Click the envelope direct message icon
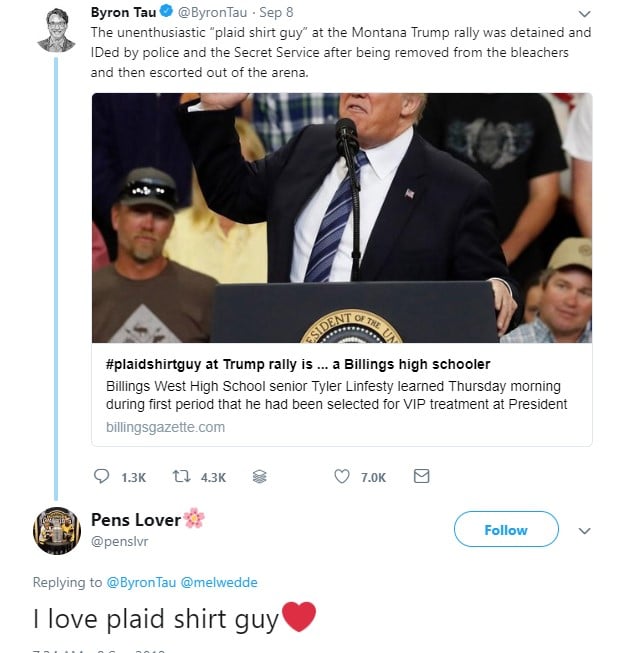Screen dimensions: 628x653 tap(421, 477)
